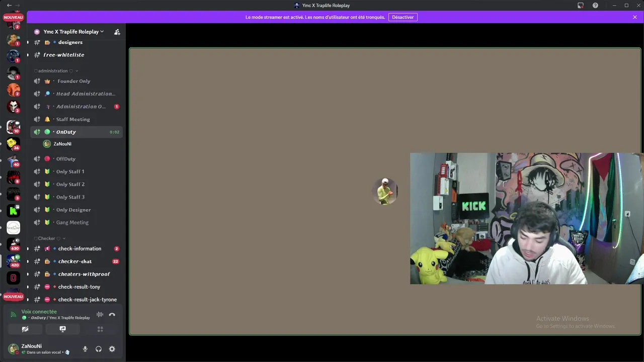Screen dimensions: 644x362
Task: Join the Only Staff 1 voice channel
Action: pyautogui.click(x=76, y=171)
